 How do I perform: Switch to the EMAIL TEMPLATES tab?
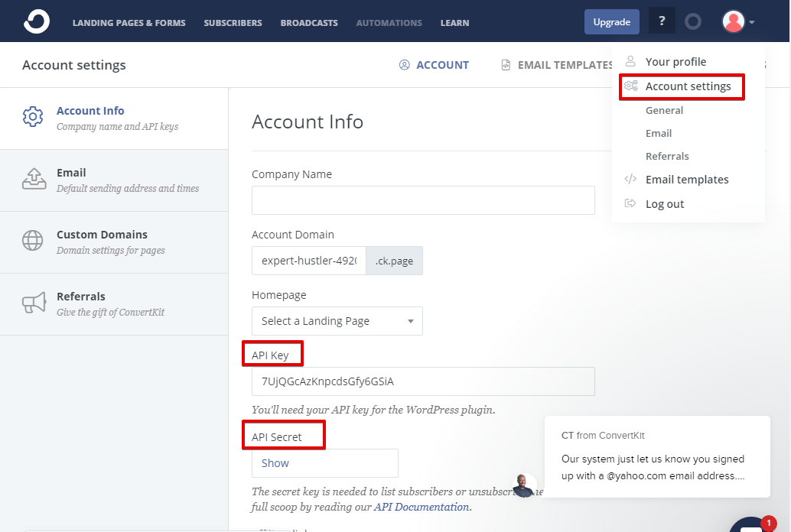[x=557, y=65]
